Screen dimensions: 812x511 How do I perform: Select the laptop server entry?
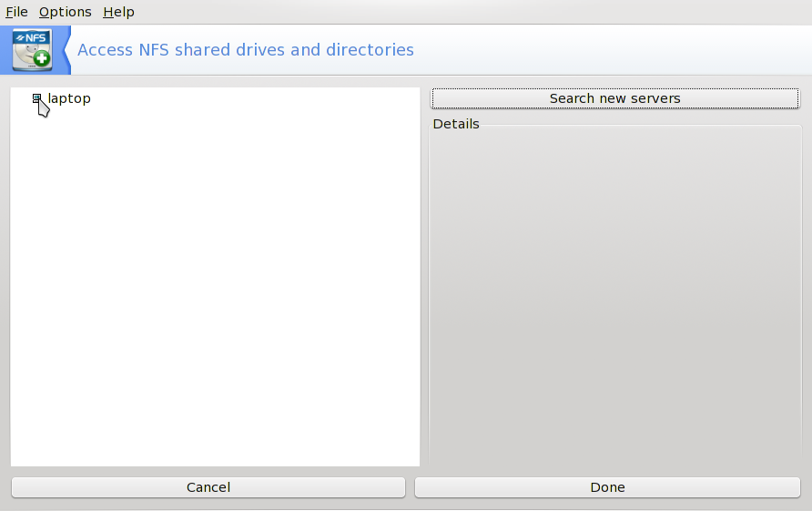69,98
